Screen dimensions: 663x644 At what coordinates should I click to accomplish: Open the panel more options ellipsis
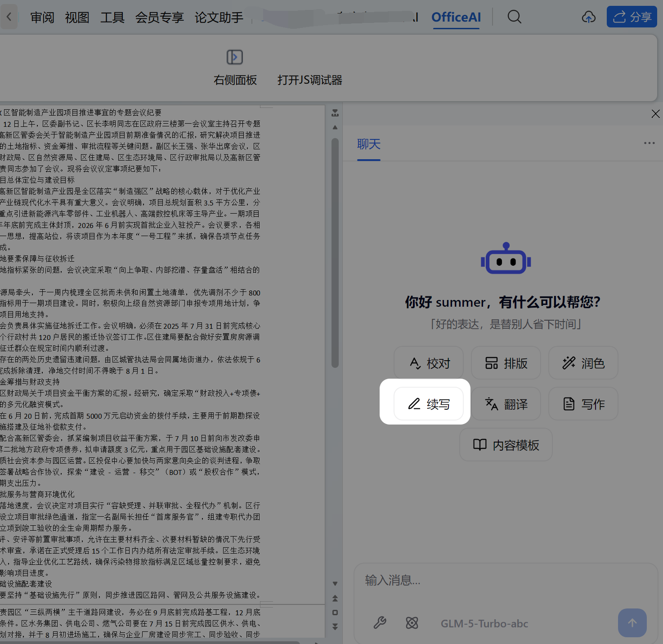pyautogui.click(x=649, y=143)
